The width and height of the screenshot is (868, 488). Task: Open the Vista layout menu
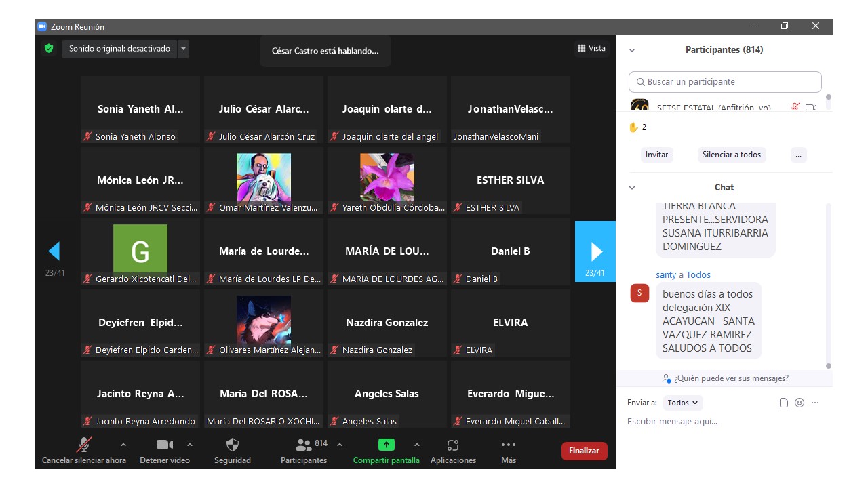[591, 48]
